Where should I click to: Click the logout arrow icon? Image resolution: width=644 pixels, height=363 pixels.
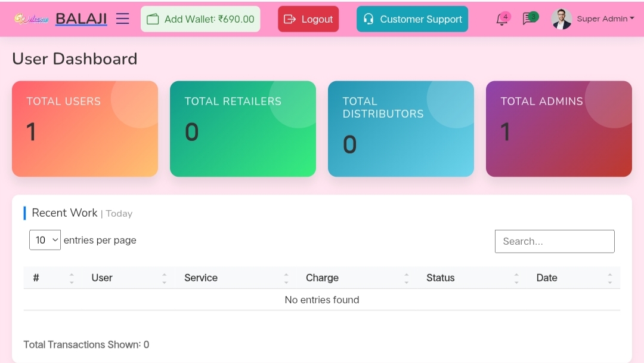290,19
